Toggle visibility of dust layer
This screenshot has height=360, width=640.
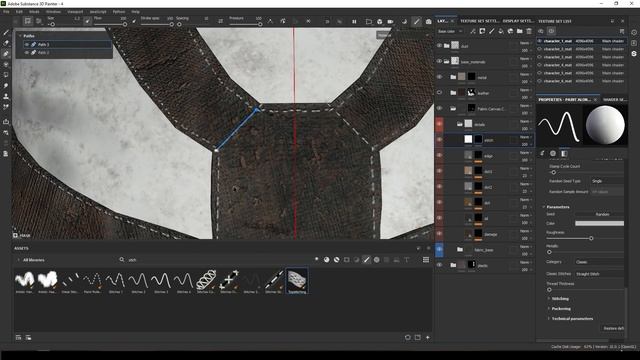(439, 46)
